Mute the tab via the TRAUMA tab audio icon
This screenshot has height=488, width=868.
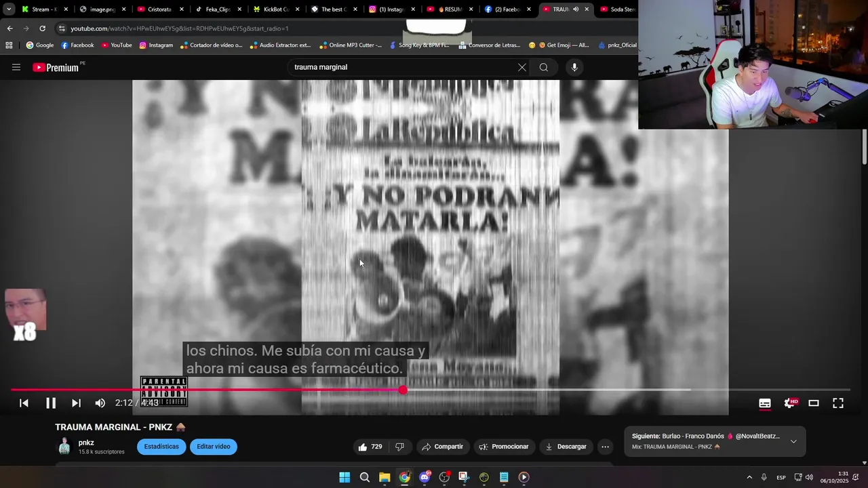tap(576, 9)
